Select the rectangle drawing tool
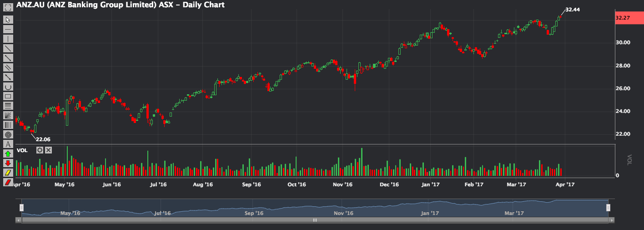The height and width of the screenshot is (230, 644). click(x=8, y=96)
